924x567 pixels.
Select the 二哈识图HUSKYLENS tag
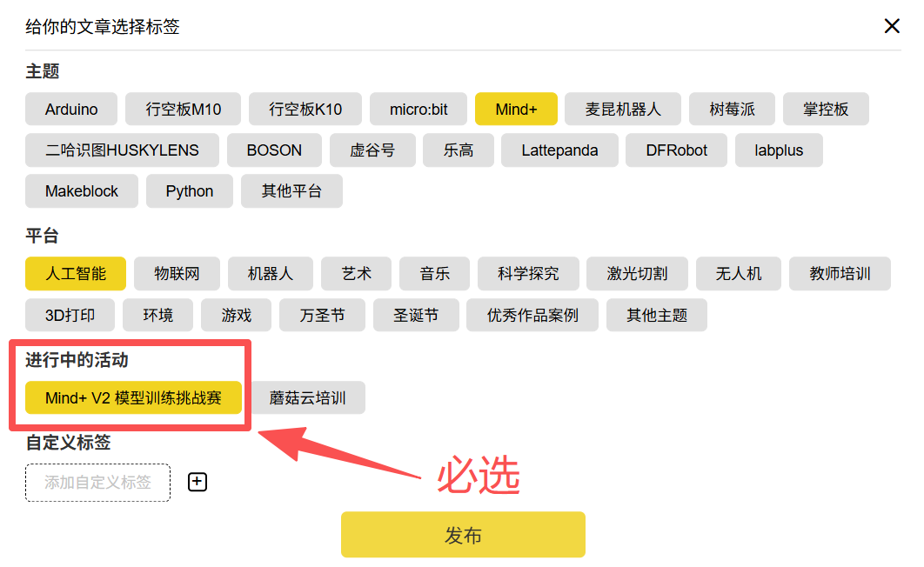click(122, 150)
